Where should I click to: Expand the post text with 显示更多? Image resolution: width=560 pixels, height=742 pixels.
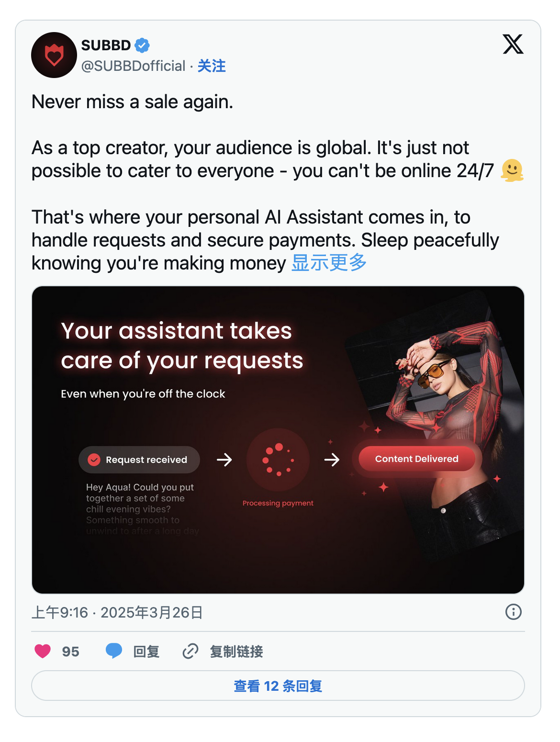click(x=329, y=262)
